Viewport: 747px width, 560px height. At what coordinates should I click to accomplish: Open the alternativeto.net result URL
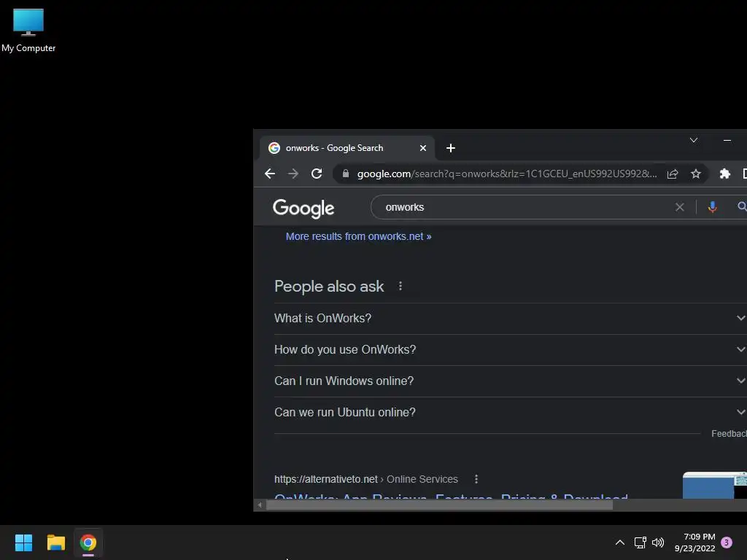366,479
